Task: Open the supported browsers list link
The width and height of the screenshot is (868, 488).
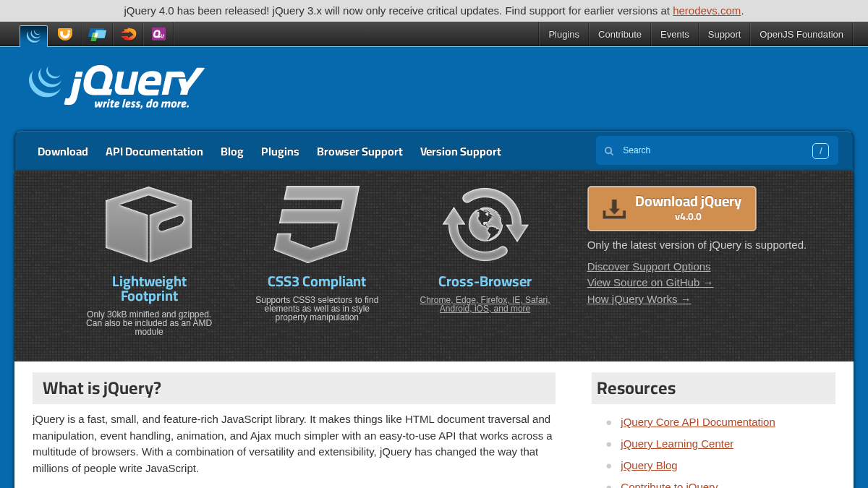Action: (x=485, y=304)
